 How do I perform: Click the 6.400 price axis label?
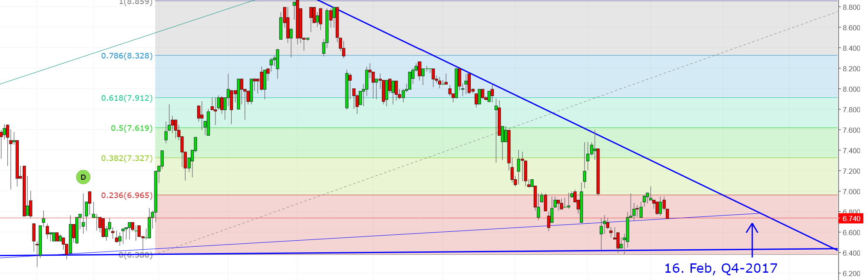coord(851,253)
